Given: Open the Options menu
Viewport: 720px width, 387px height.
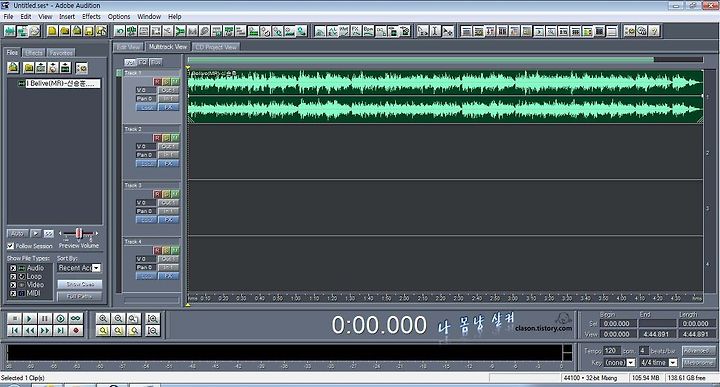Looking at the screenshot, I should point(119,17).
